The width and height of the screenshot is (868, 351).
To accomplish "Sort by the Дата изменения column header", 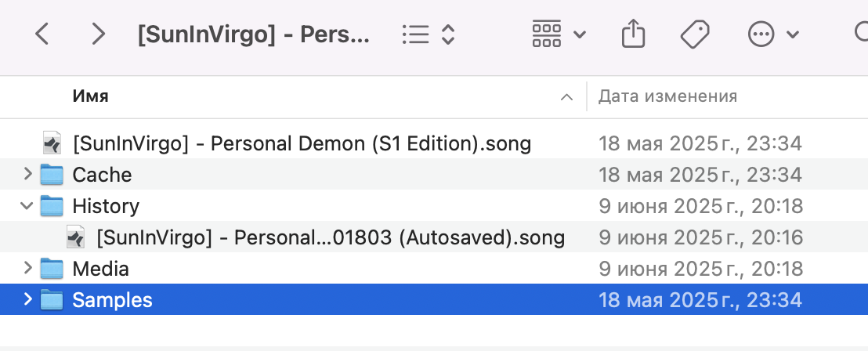I will pos(667,96).
